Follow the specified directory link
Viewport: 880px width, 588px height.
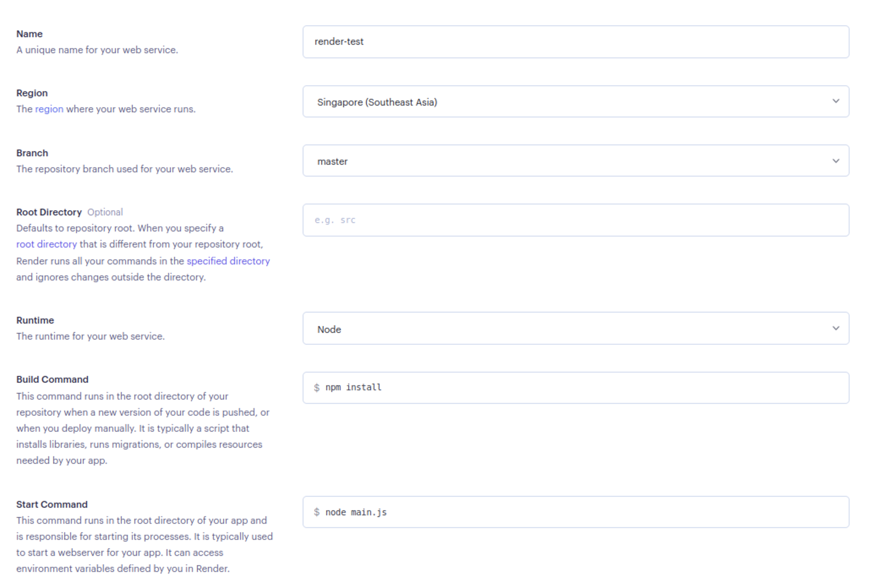coord(228,261)
